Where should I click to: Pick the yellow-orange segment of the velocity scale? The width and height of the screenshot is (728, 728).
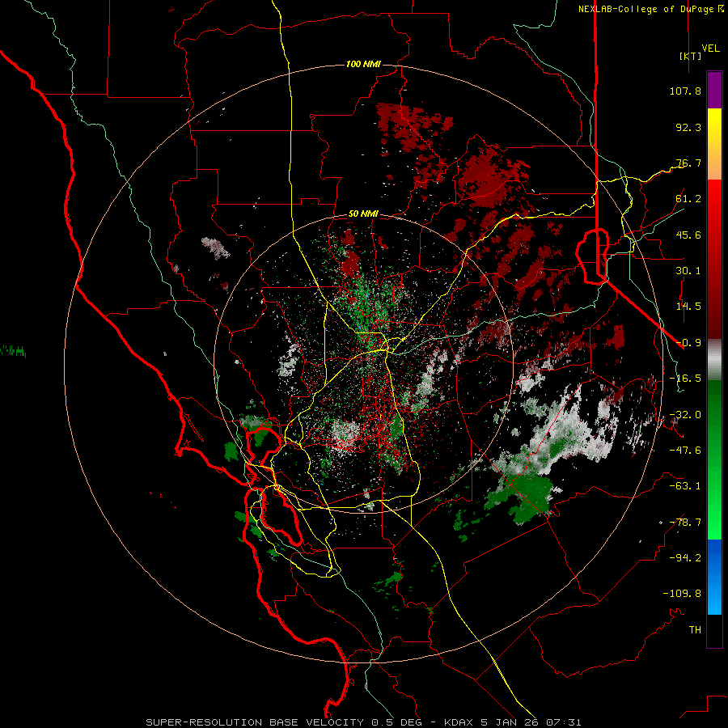pyautogui.click(x=714, y=144)
